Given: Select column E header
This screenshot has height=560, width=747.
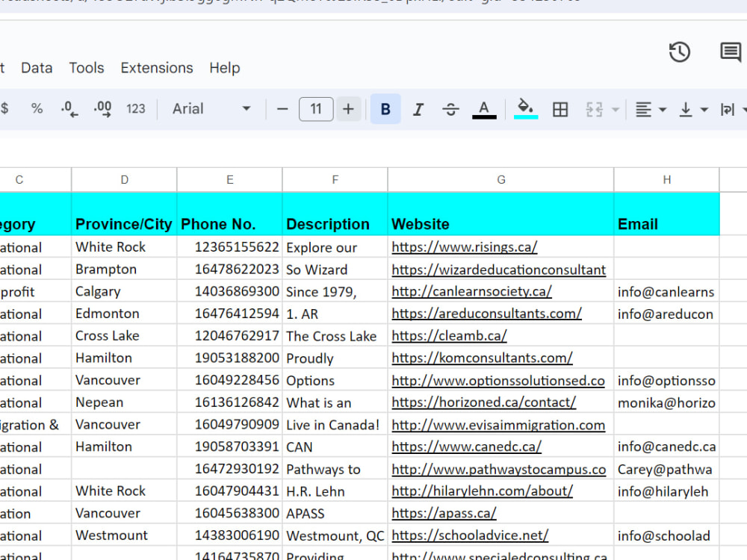Looking at the screenshot, I should tap(229, 179).
